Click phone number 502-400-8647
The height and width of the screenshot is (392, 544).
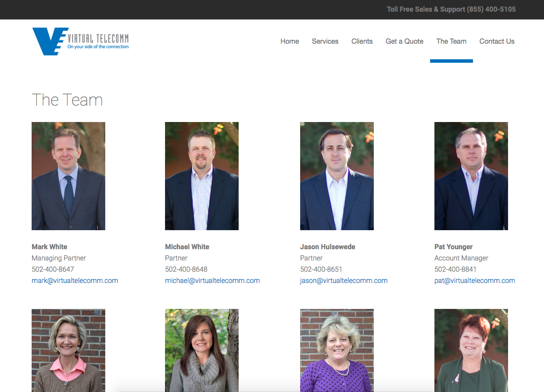click(x=53, y=269)
